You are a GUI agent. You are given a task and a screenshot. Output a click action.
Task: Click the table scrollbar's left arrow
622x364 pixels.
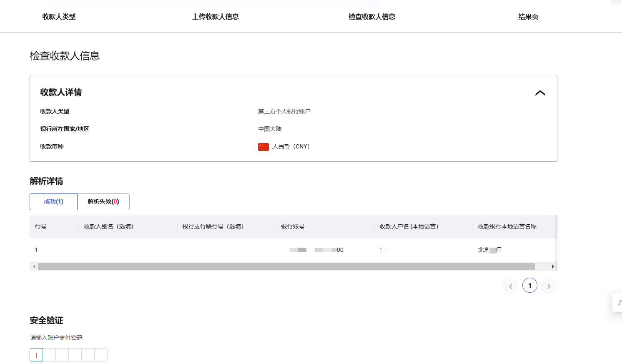[x=34, y=266]
